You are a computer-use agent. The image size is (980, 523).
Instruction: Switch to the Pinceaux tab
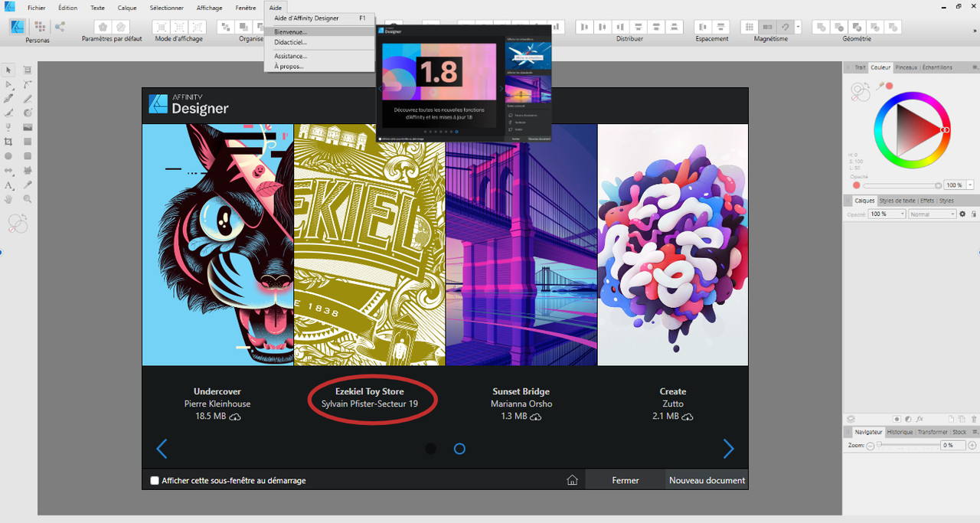coord(906,67)
